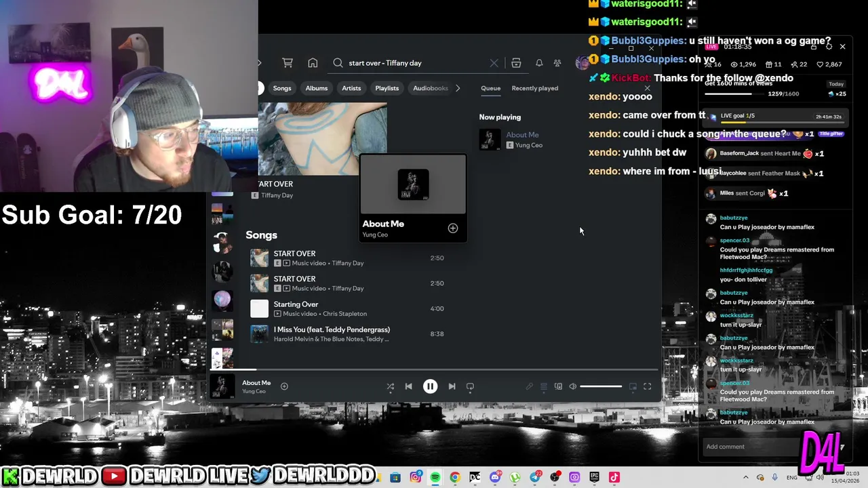
Task: Click the ENG language indicator
Action: (x=792, y=478)
